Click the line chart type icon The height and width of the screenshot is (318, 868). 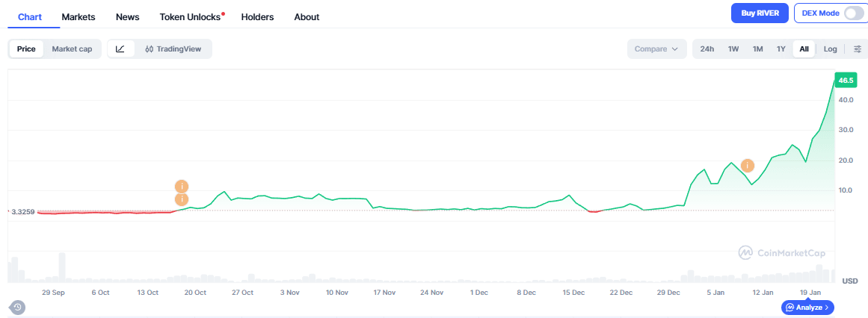coord(120,49)
